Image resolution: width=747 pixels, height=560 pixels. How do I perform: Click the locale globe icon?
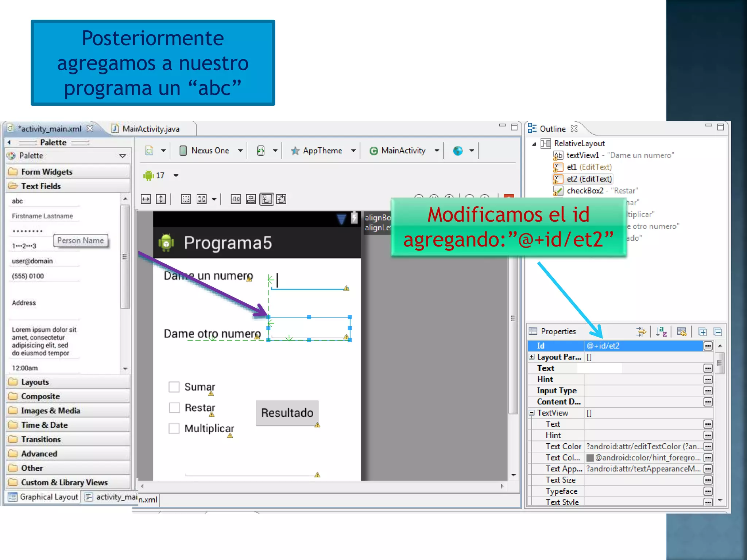[x=458, y=151]
